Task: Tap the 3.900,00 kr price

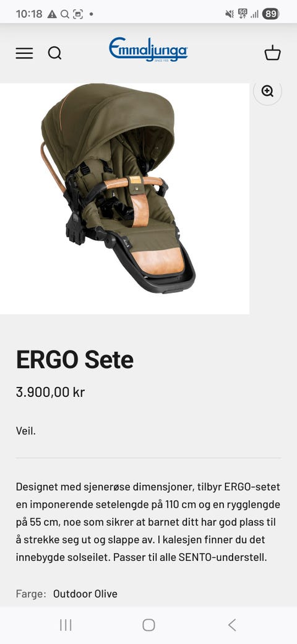Action: [x=51, y=392]
